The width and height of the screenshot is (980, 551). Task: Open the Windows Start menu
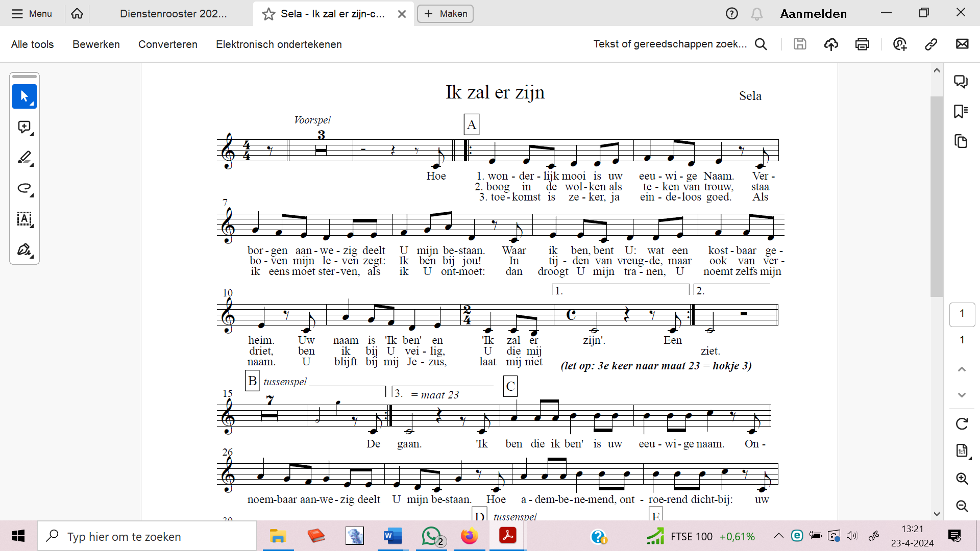pyautogui.click(x=18, y=536)
